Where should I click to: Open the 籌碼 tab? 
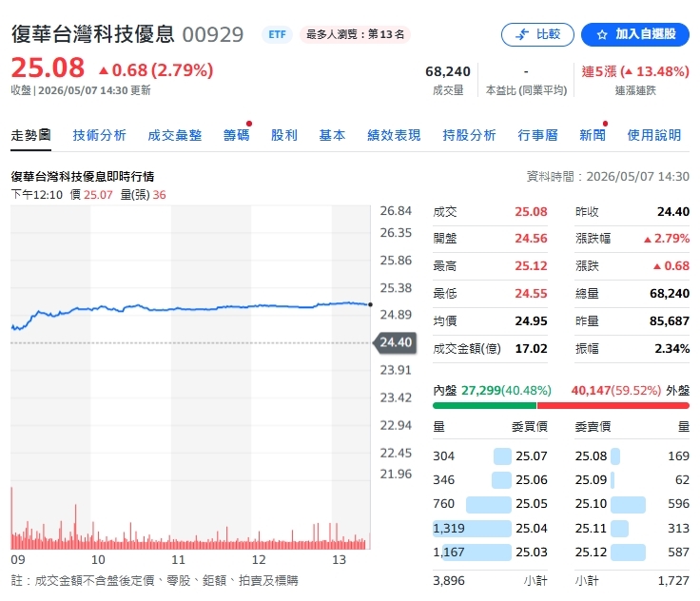pos(236,135)
